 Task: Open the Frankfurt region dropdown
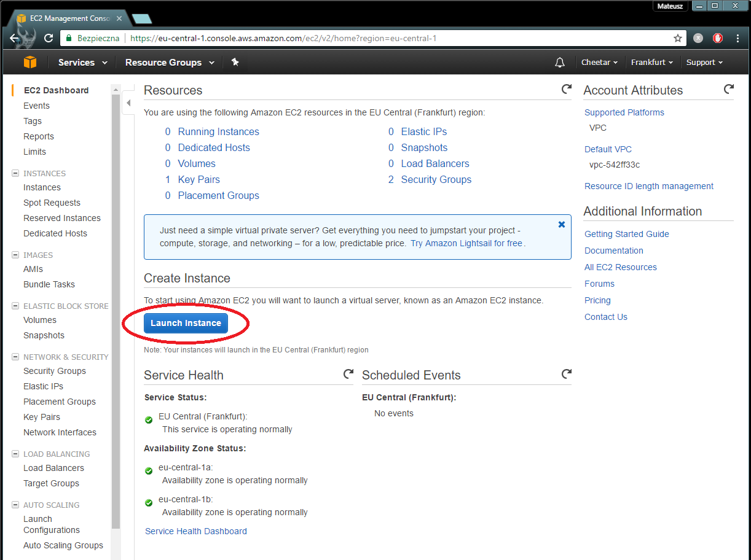pyautogui.click(x=651, y=62)
